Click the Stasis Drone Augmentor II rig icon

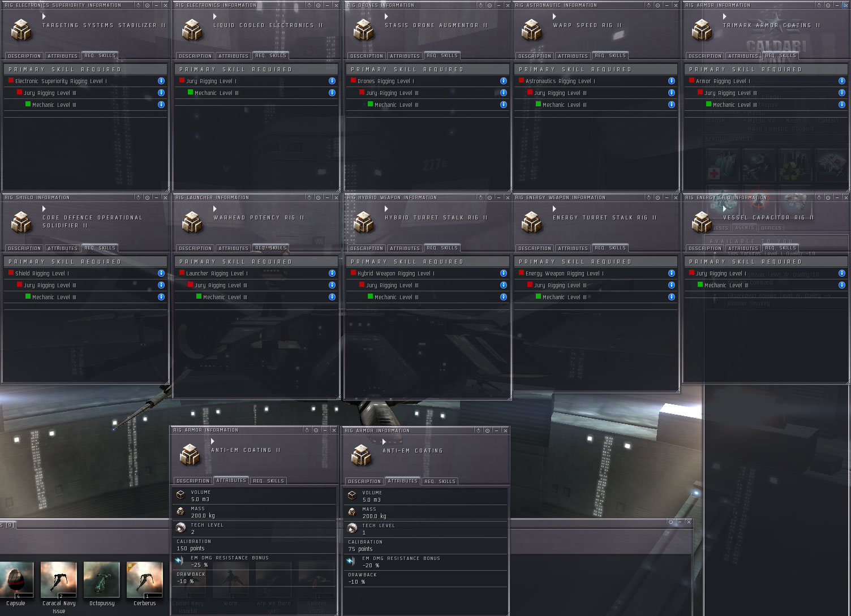(x=363, y=30)
